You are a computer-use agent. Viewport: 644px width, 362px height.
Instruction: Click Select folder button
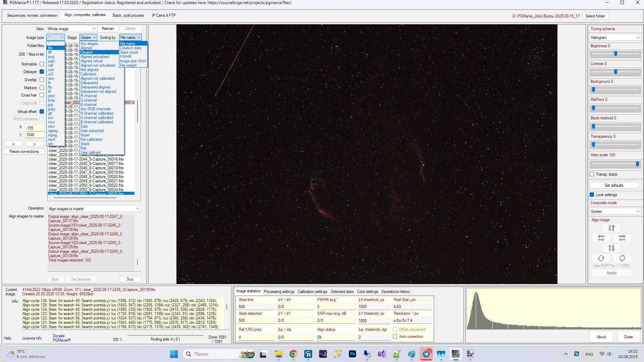595,16
